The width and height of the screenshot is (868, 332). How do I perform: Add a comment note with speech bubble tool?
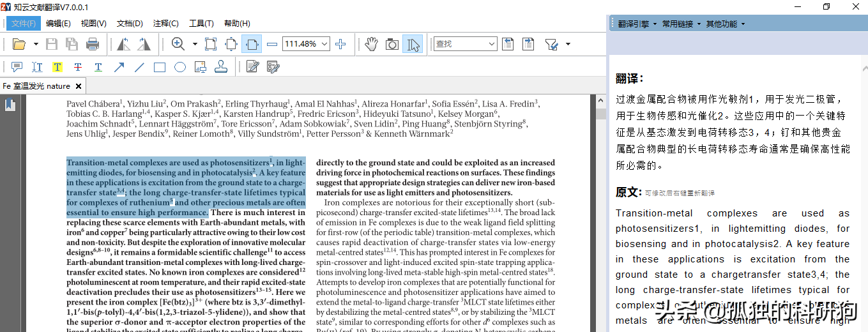17,67
